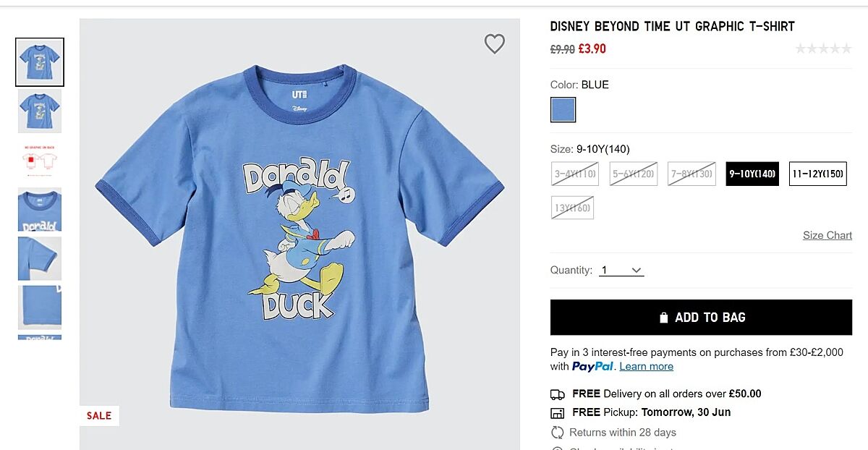Select the BLUE color swatch
The height and width of the screenshot is (450, 868).
coord(563,110)
